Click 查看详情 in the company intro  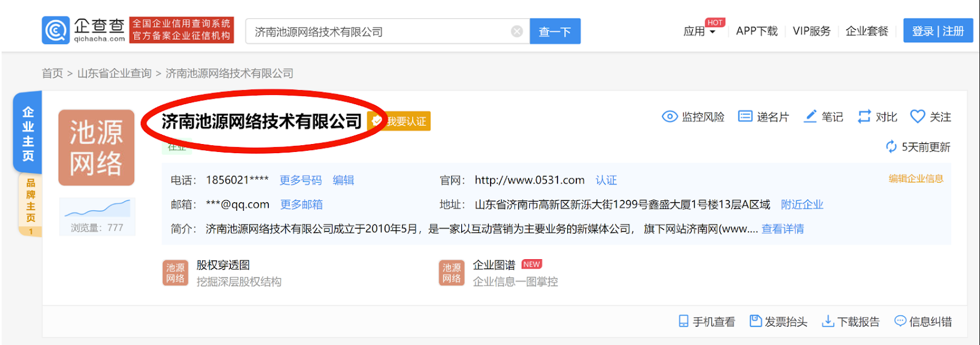(x=783, y=229)
